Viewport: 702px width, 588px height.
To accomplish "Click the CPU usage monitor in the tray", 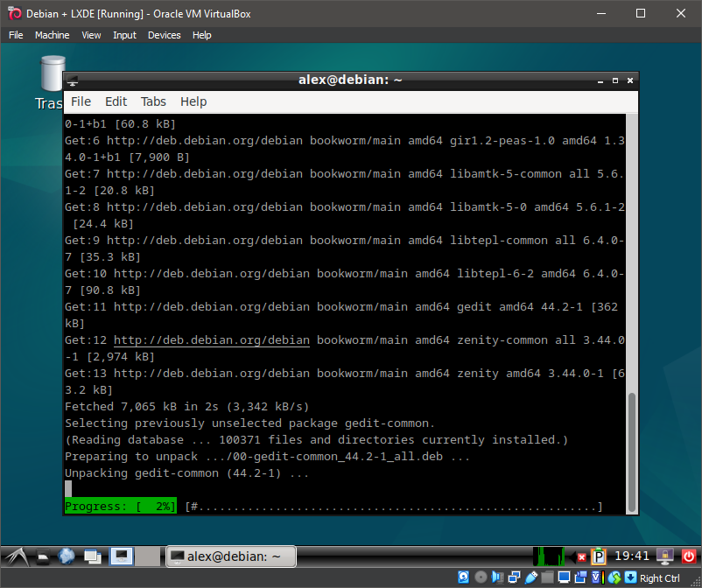I will [550, 556].
